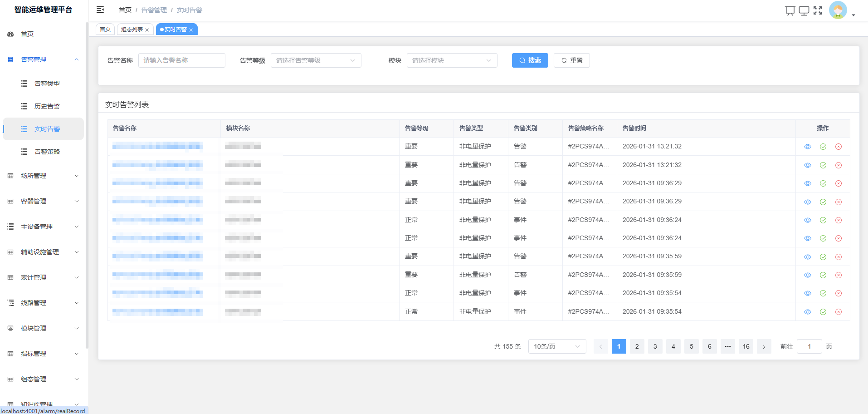Open 历史告警 in the sidebar
868x414 pixels.
coord(47,106)
